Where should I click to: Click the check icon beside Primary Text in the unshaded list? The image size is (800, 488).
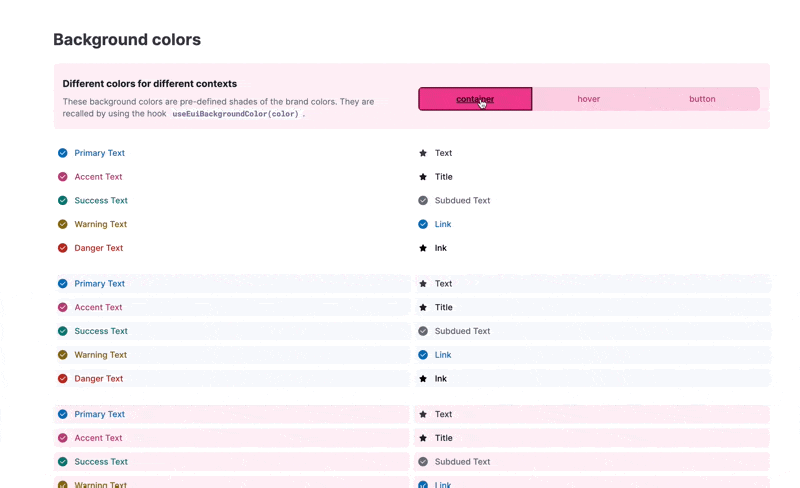coord(63,153)
